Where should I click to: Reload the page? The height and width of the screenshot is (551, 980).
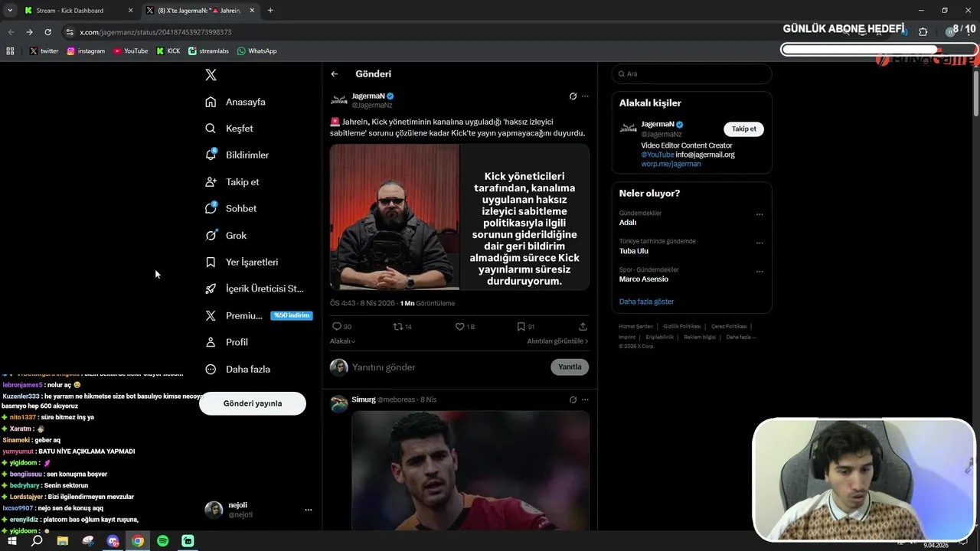pos(47,32)
